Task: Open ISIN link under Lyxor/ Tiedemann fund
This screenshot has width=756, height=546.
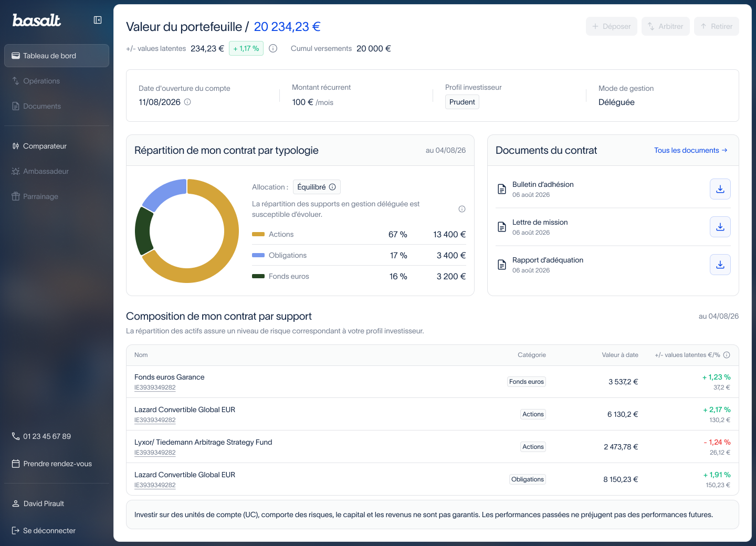Action: (x=155, y=453)
